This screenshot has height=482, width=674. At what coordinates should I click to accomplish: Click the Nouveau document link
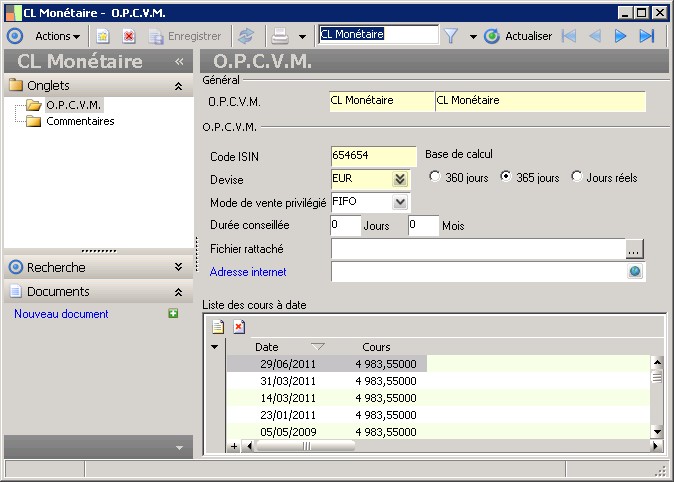61,314
